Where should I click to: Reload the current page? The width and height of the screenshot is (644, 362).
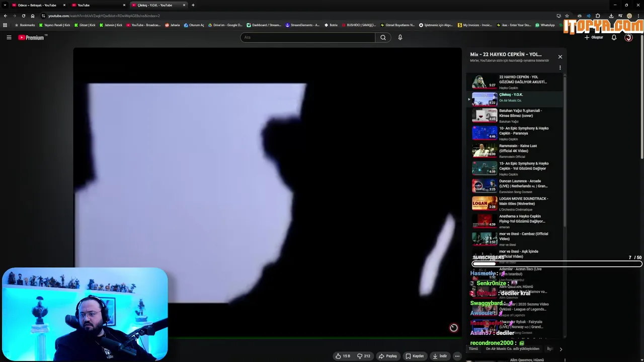point(23,16)
